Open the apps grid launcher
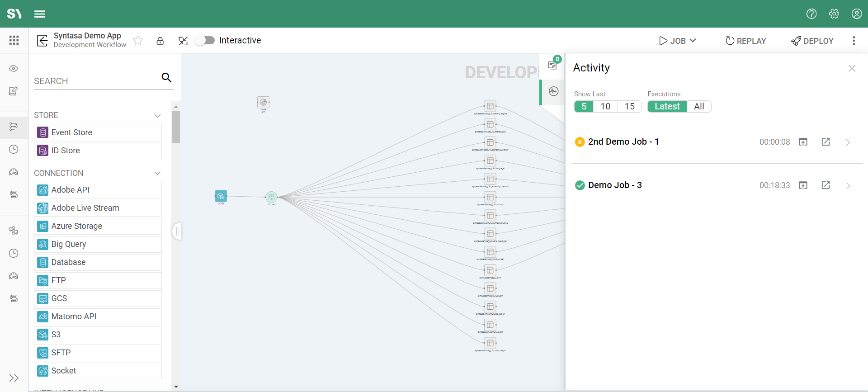Screen dimensions: 868x392 click(14, 40)
